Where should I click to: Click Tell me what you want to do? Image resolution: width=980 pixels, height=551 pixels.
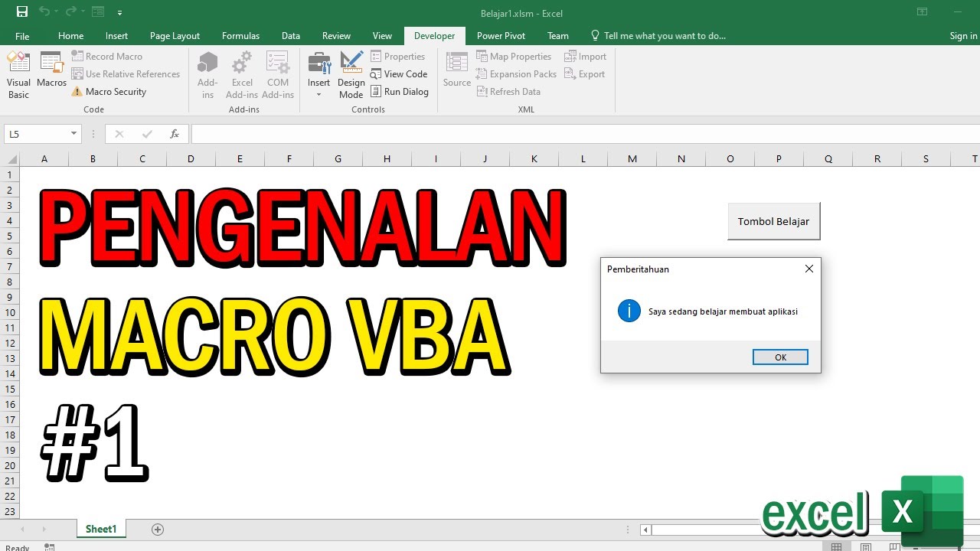pyautogui.click(x=658, y=36)
